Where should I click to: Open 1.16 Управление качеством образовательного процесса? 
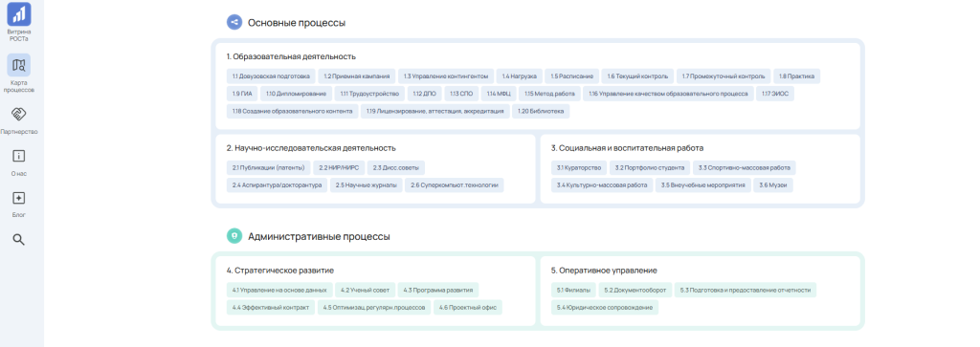pos(668,95)
